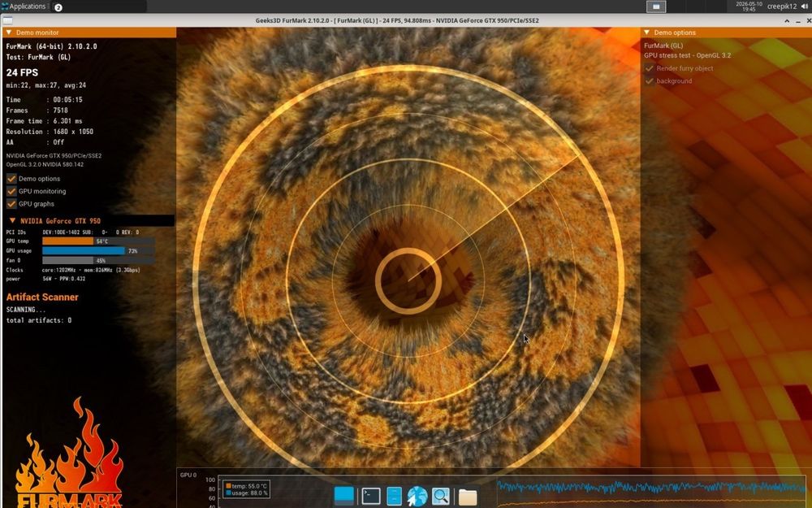Open the volume icon in the system tray
Screen dimensions: 812x508
click(x=804, y=7)
